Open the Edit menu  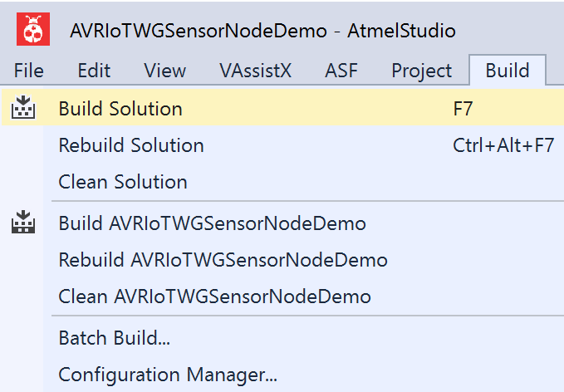point(94,70)
